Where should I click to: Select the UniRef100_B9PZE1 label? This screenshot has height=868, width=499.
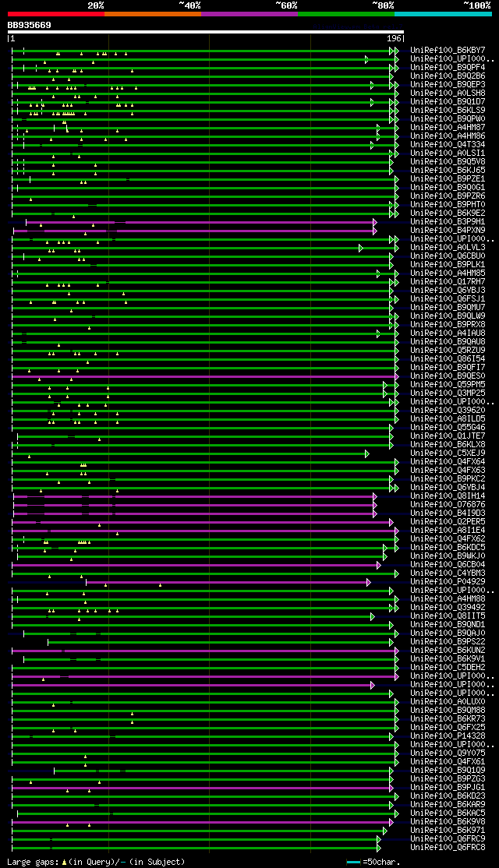coord(448,178)
